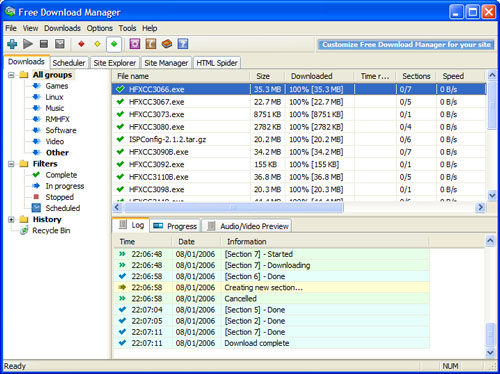Collapse the All groups tree node
The image size is (500, 374).
(11, 75)
